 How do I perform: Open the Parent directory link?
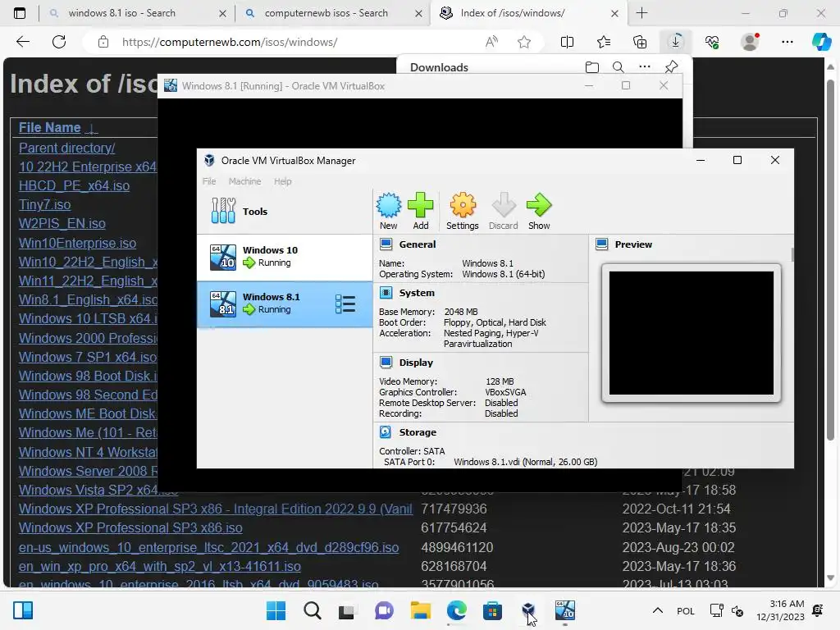(x=67, y=148)
